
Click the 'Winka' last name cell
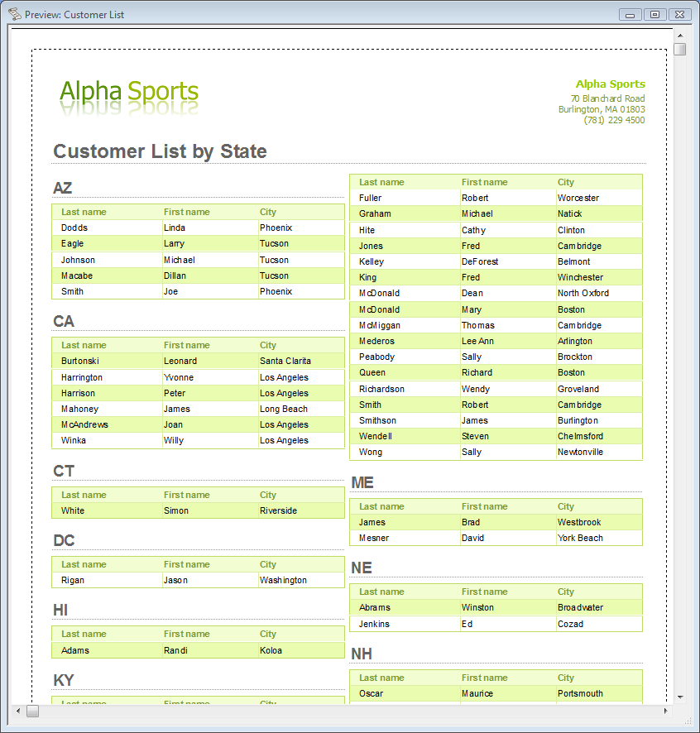point(74,440)
